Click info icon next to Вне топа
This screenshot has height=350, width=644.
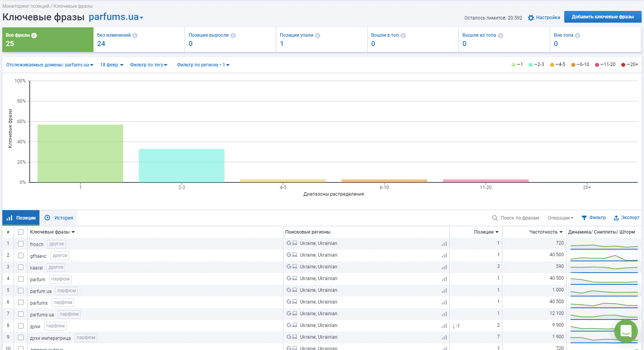tap(578, 36)
